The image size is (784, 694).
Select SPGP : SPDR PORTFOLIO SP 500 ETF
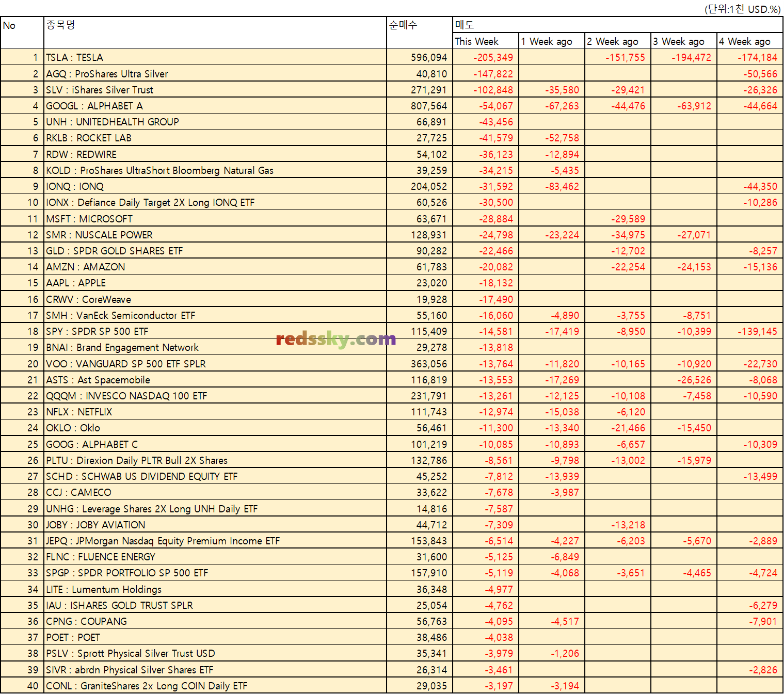coord(215,573)
